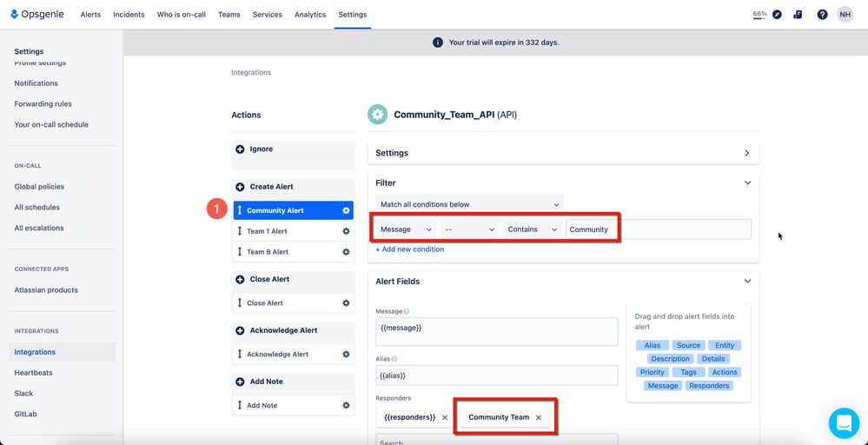Go to the Alerts tab
The image size is (868, 445).
coord(90,15)
